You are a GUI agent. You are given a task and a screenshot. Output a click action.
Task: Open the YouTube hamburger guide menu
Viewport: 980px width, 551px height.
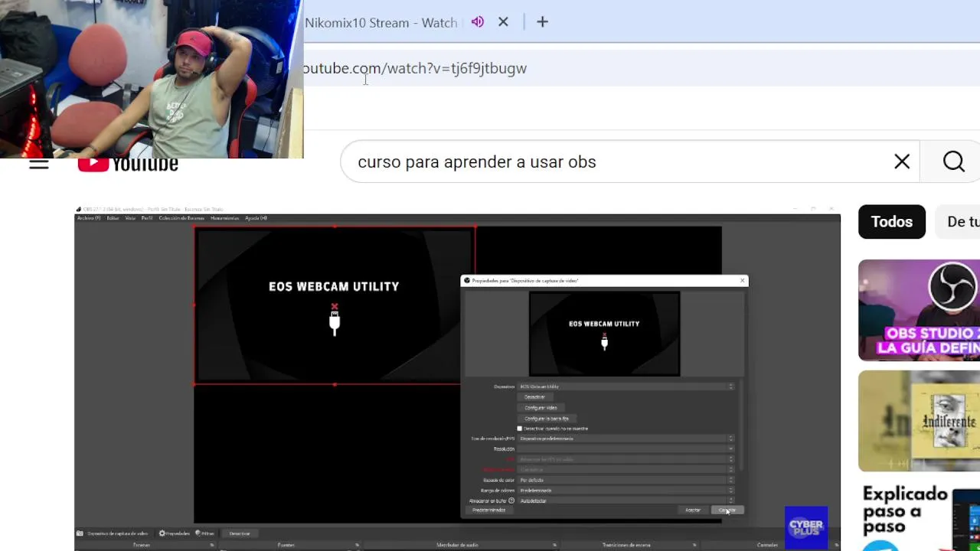38,164
